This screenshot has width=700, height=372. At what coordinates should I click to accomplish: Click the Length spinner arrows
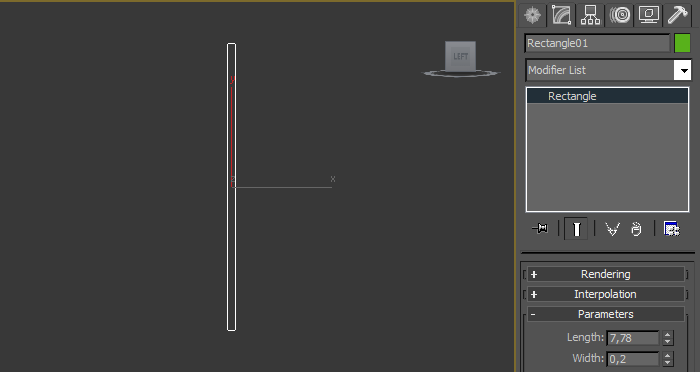(x=667, y=338)
